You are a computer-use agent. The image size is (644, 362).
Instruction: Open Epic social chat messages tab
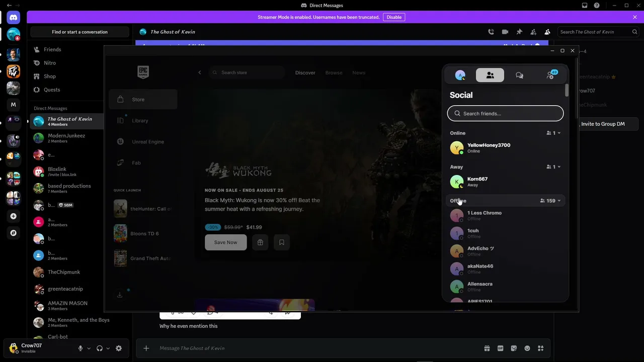pos(519,75)
